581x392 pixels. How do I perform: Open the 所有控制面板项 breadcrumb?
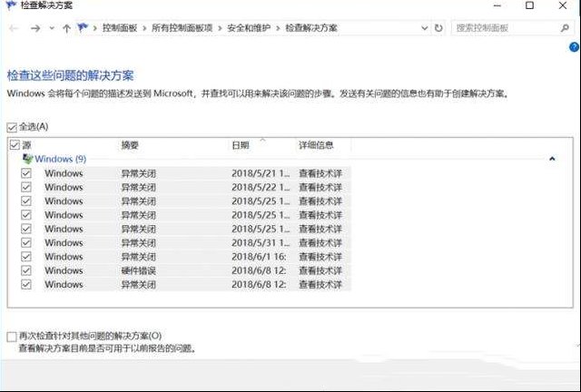tap(182, 28)
